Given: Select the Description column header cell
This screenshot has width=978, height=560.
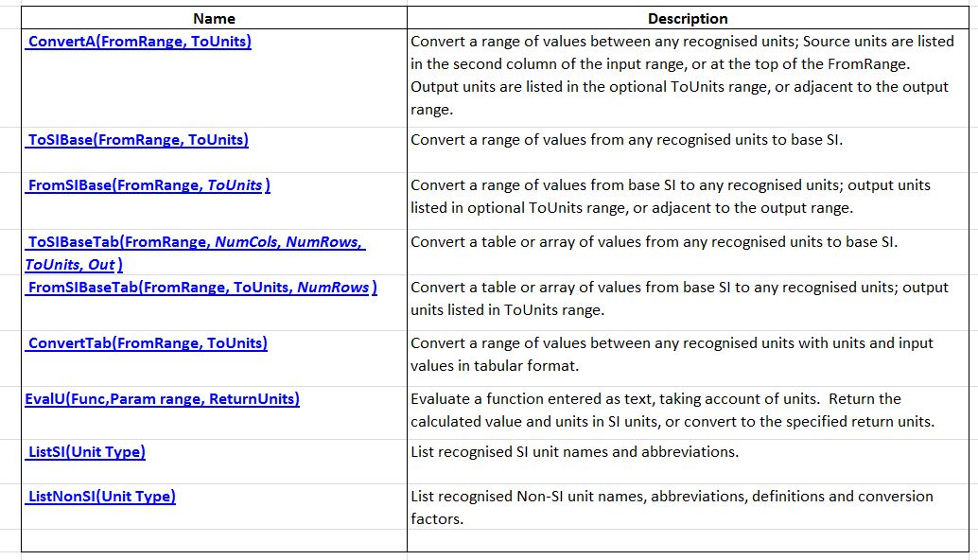Looking at the screenshot, I should pyautogui.click(x=688, y=18).
